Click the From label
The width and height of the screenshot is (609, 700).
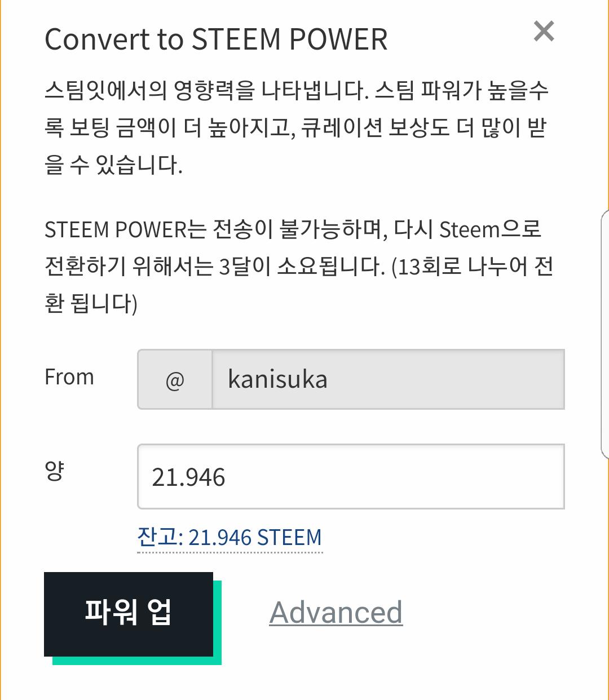(x=69, y=377)
